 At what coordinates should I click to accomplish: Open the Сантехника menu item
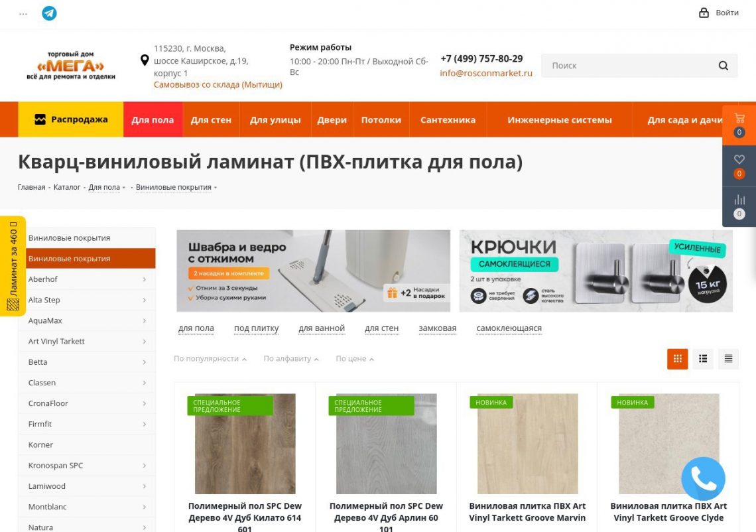448,120
